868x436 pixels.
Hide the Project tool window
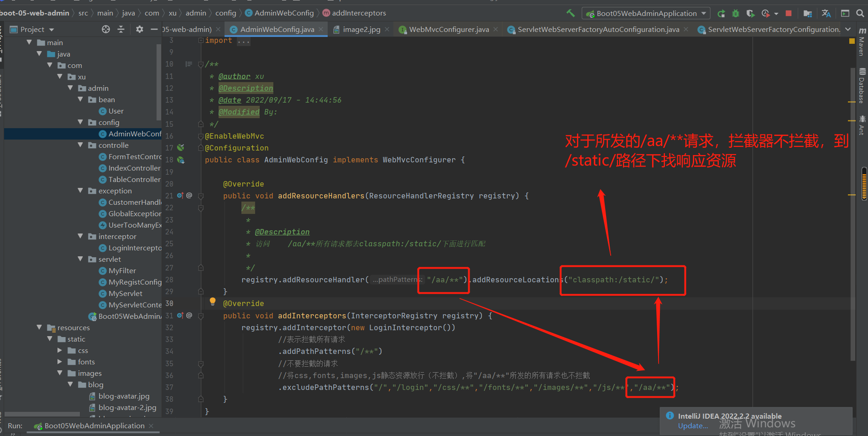click(x=154, y=29)
